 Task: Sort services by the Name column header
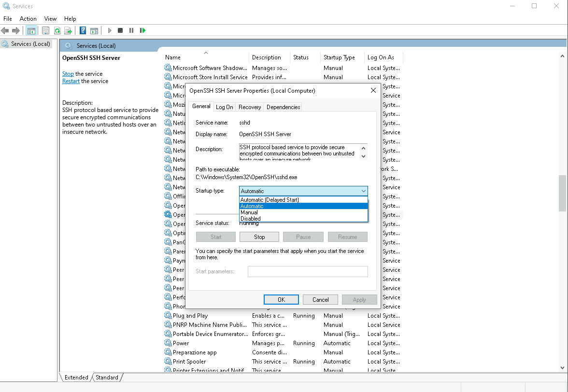205,57
